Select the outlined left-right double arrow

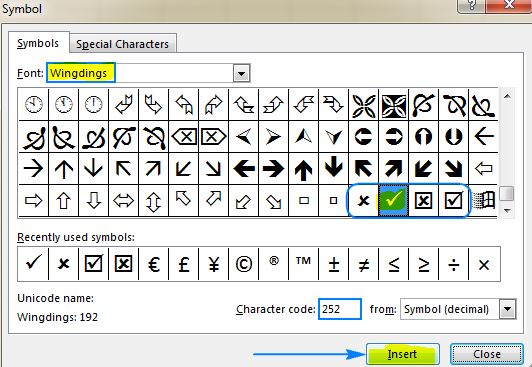124,200
